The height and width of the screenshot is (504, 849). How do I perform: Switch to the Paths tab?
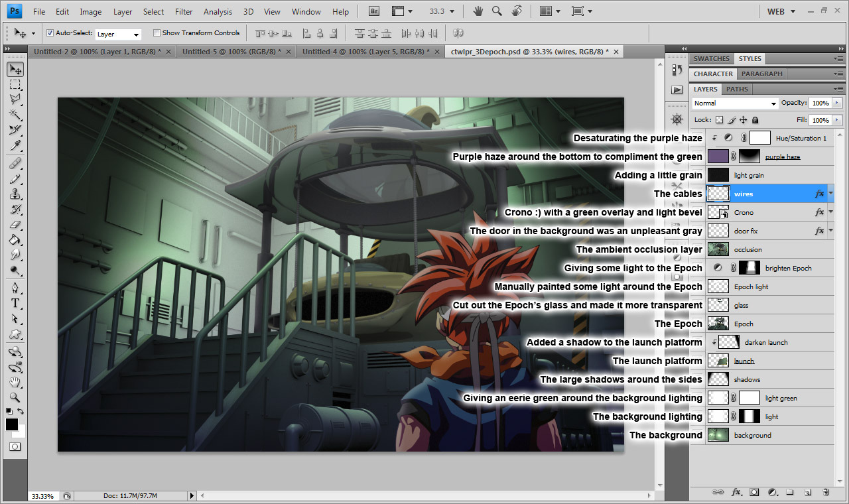point(737,89)
